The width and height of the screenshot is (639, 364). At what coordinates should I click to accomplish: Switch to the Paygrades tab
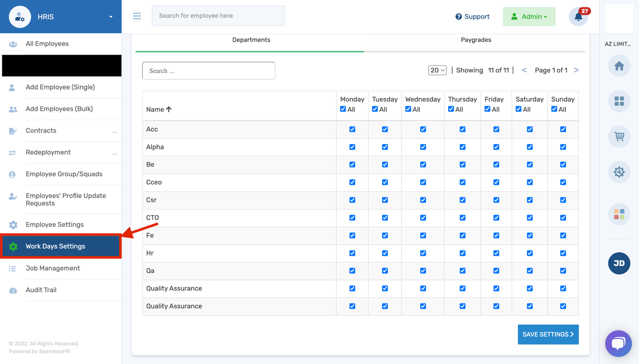pyautogui.click(x=476, y=40)
